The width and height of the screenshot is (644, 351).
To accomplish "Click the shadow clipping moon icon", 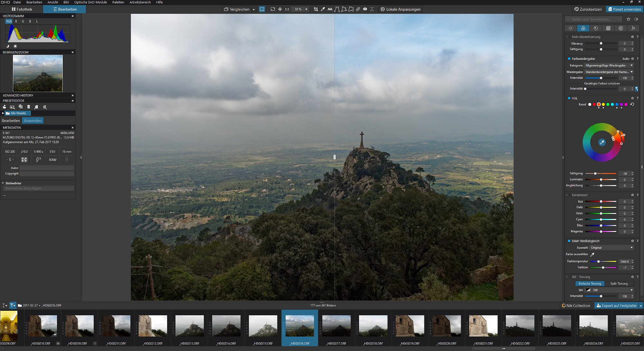I will point(8,46).
